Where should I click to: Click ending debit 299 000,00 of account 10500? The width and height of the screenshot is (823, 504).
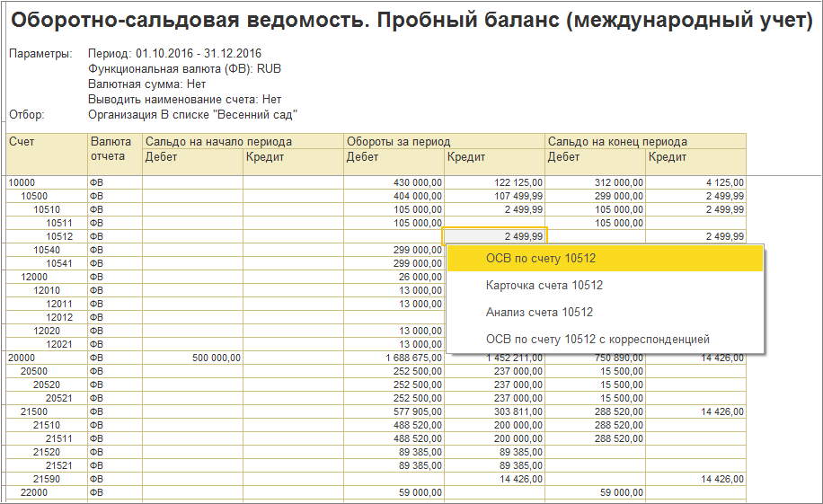tap(595, 196)
